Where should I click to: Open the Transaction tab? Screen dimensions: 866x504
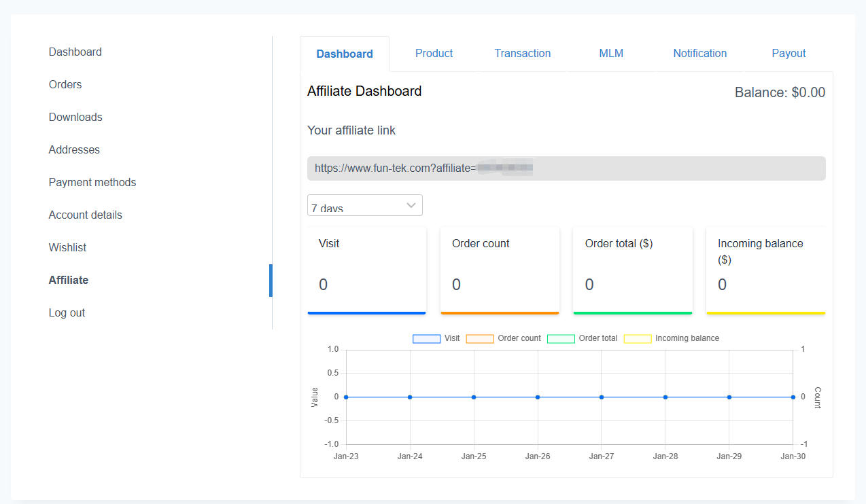[522, 54]
